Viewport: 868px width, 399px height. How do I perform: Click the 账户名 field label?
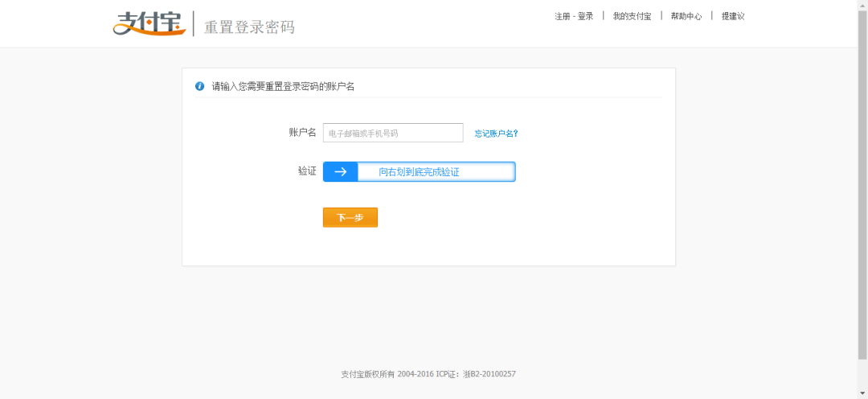coord(302,133)
